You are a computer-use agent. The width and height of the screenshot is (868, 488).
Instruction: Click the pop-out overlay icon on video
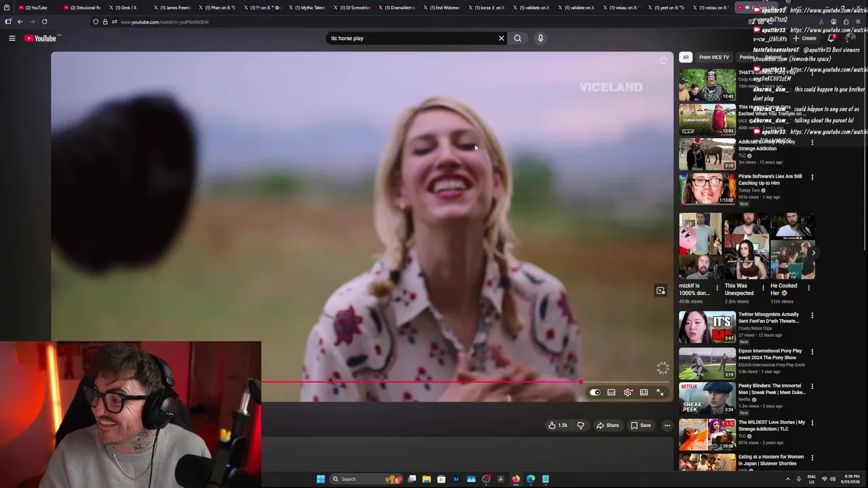click(660, 291)
